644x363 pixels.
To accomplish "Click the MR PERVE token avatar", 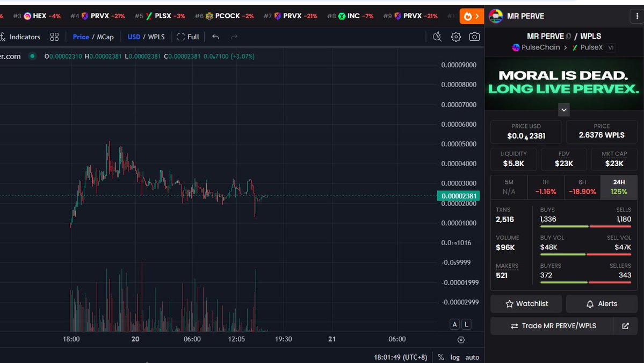I will pyautogui.click(x=496, y=16).
